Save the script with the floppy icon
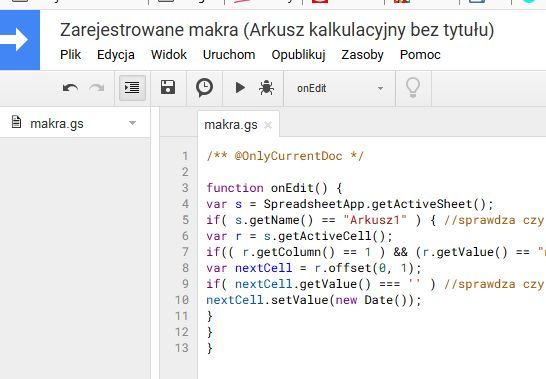546x379 pixels. point(168,87)
